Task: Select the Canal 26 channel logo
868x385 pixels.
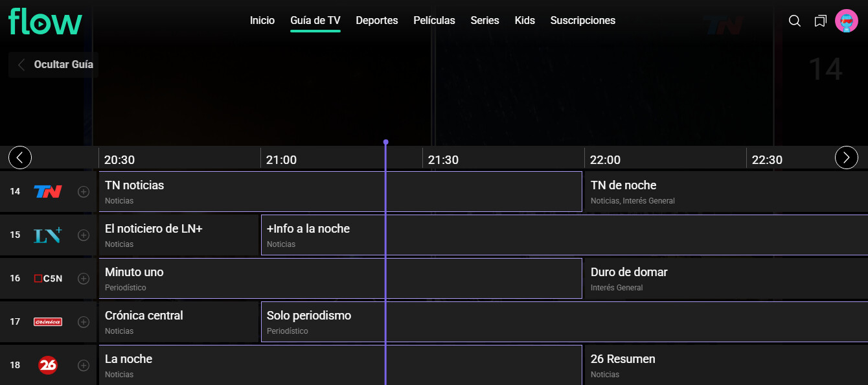Action: pyautogui.click(x=48, y=365)
